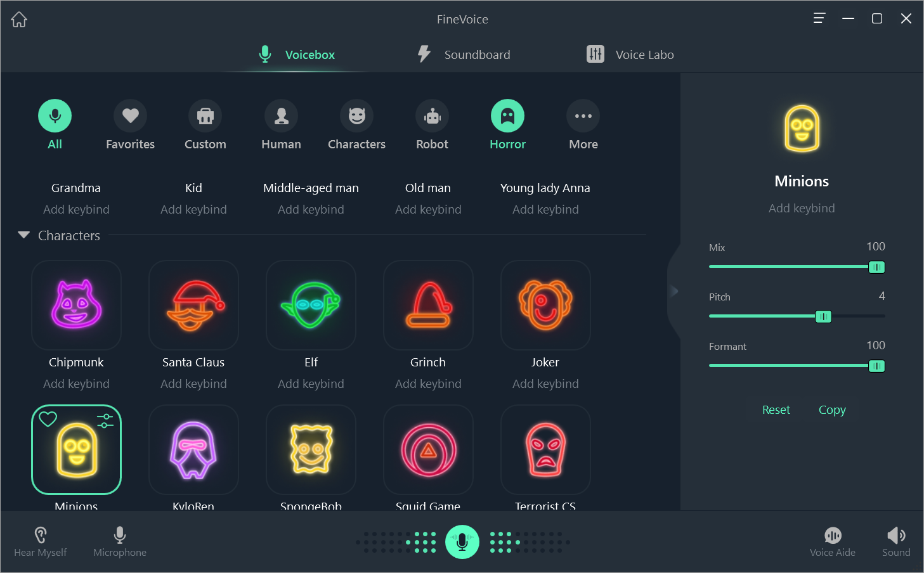Select the All voice category icon

pyautogui.click(x=55, y=115)
